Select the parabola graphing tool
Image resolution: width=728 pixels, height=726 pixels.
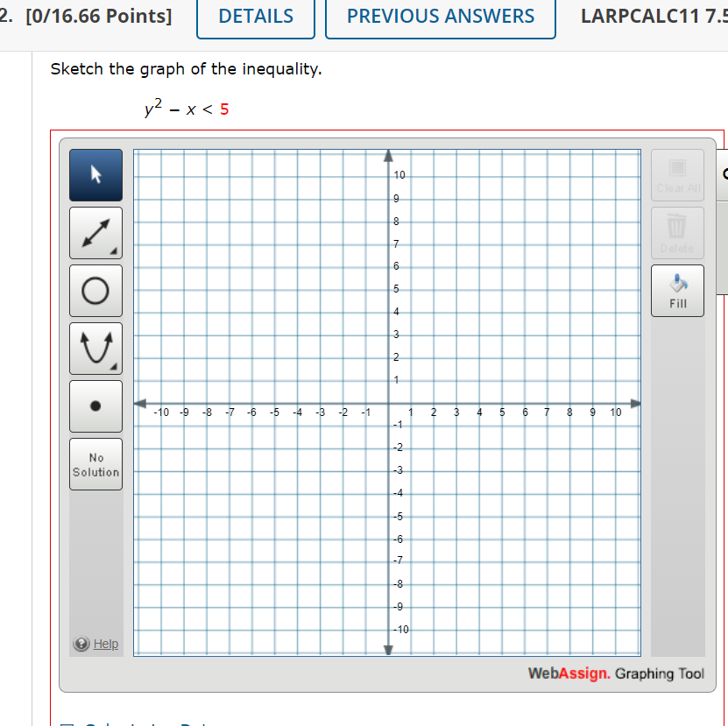pos(95,348)
